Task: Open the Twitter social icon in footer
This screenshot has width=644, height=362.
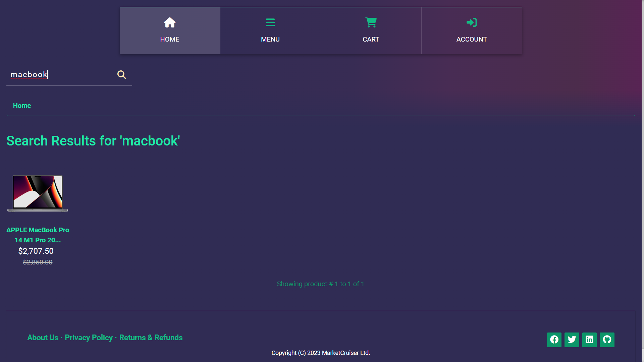Action: pos(572,340)
